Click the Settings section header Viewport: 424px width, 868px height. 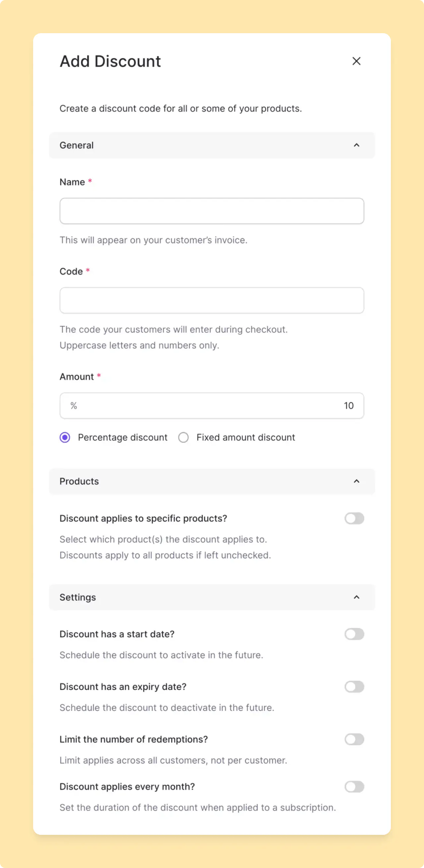[x=78, y=597]
